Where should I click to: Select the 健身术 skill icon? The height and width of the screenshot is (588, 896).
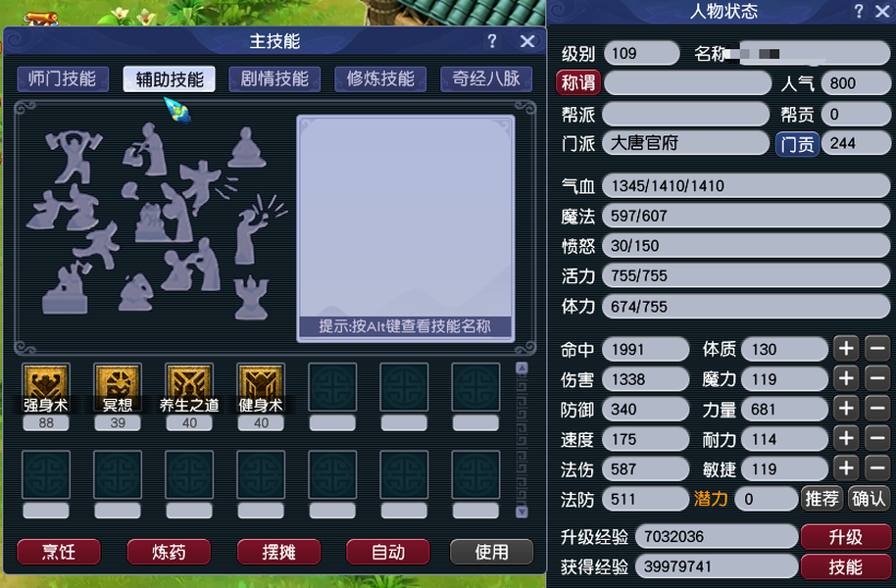pos(261,382)
